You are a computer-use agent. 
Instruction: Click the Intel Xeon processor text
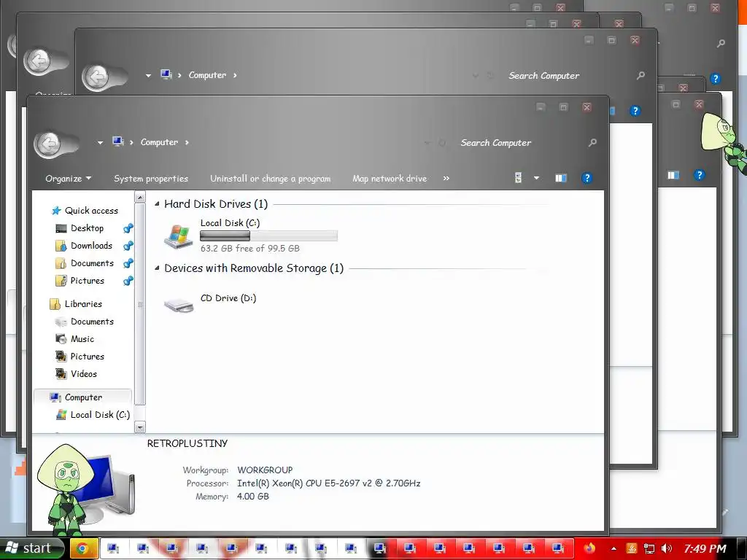point(329,483)
